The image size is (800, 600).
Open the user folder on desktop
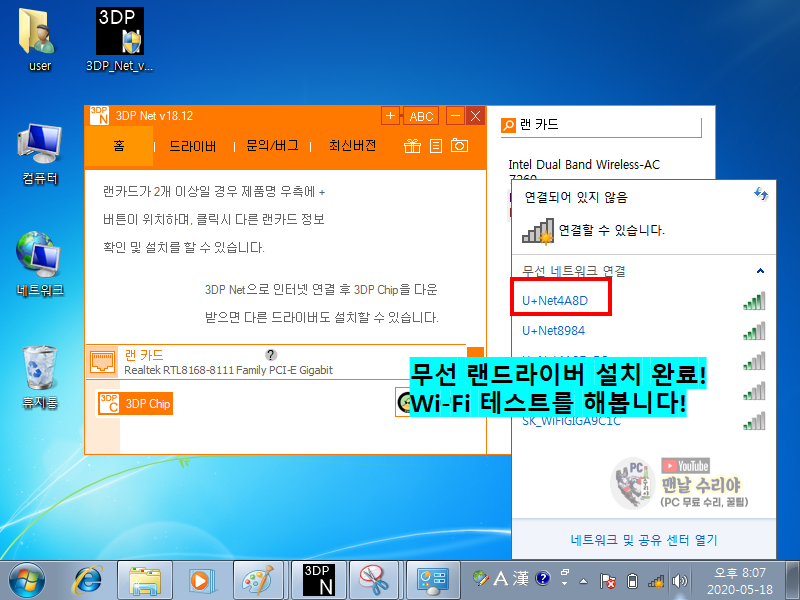(39, 40)
